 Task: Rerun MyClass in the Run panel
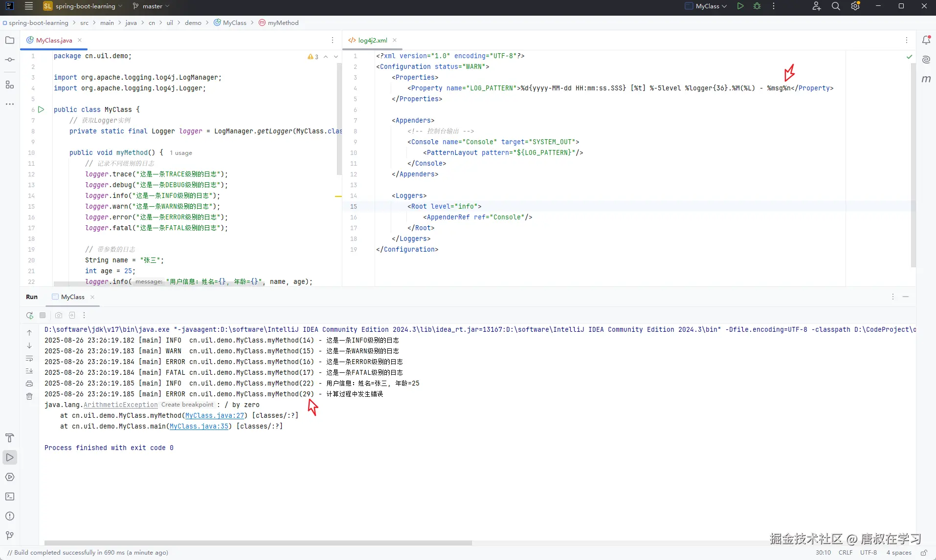(30, 315)
